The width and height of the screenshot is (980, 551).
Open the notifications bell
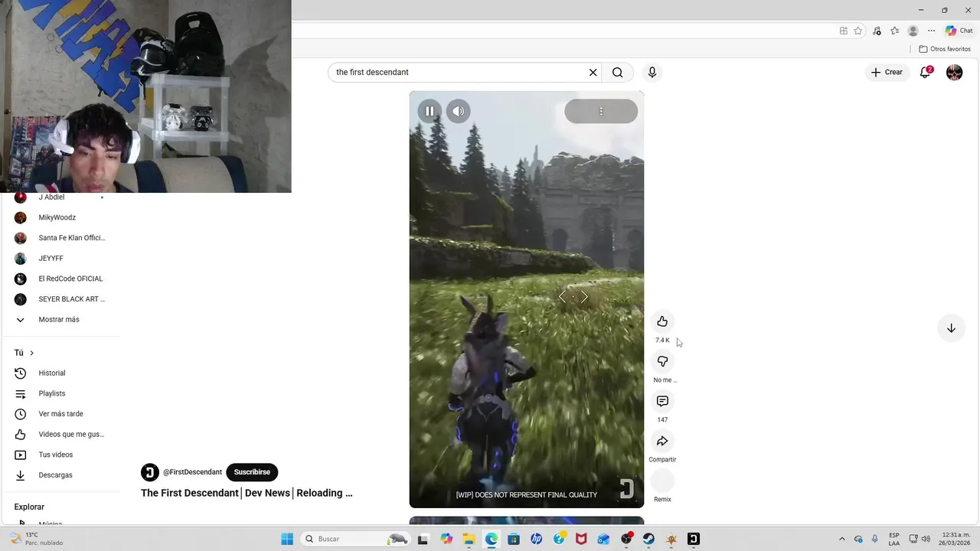tap(925, 72)
